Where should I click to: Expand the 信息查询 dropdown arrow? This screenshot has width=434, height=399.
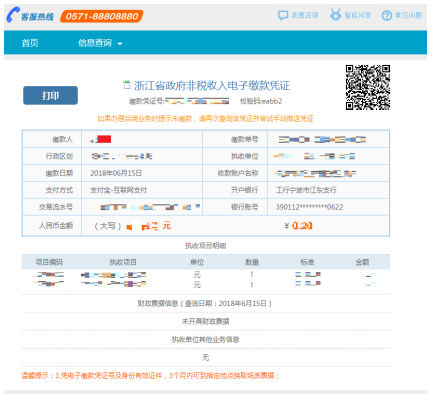point(120,44)
